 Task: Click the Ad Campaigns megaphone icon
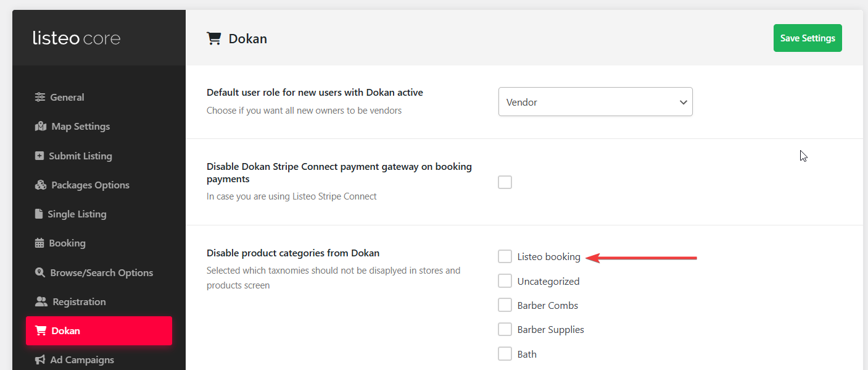point(40,360)
